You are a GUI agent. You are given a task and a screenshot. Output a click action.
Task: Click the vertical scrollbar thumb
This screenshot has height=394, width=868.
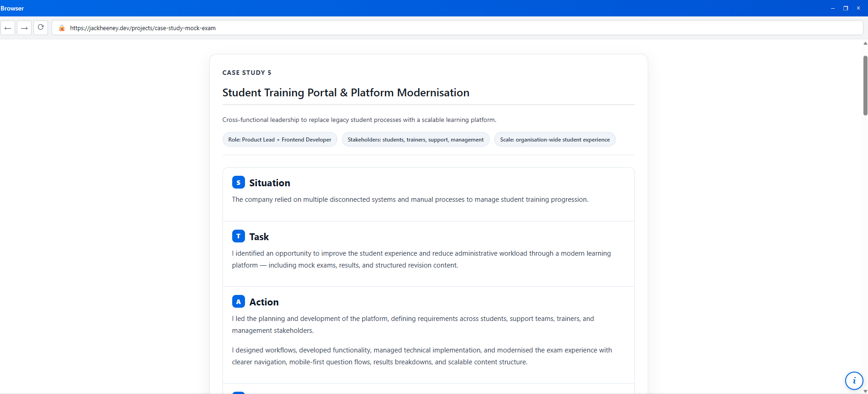(865, 85)
